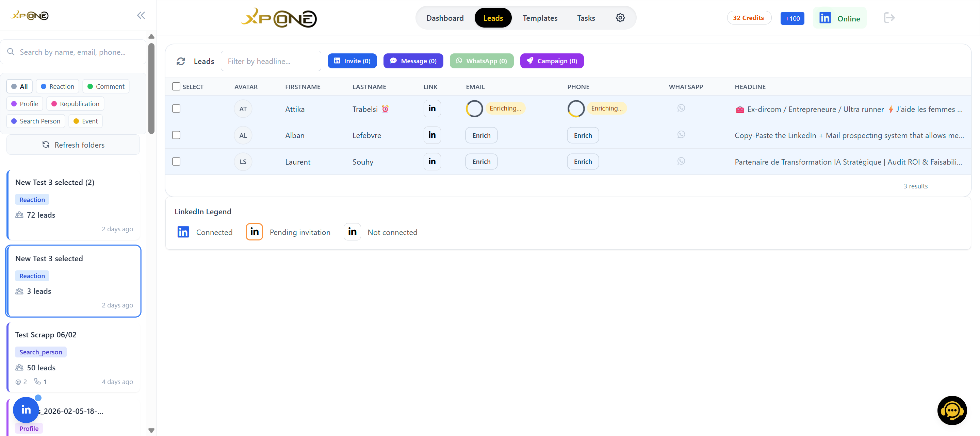
Task: Click the Not connected legend icon
Action: (352, 232)
